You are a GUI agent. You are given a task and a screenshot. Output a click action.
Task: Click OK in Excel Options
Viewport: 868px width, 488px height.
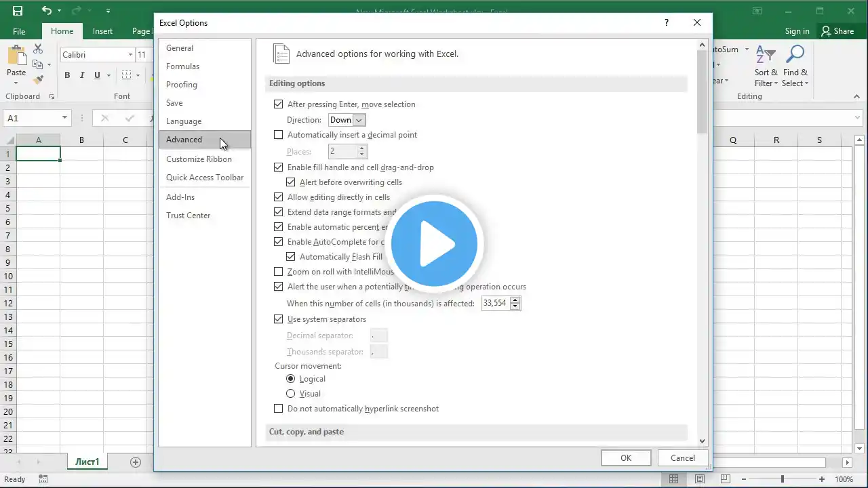point(626,458)
